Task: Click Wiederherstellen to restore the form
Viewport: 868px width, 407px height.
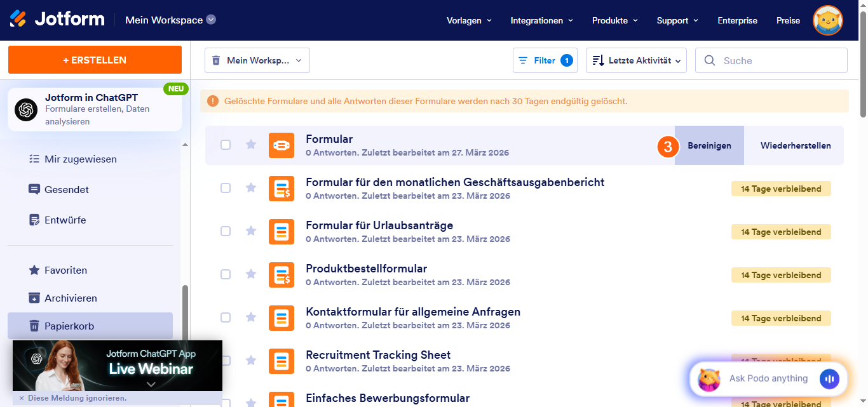Action: coord(795,145)
